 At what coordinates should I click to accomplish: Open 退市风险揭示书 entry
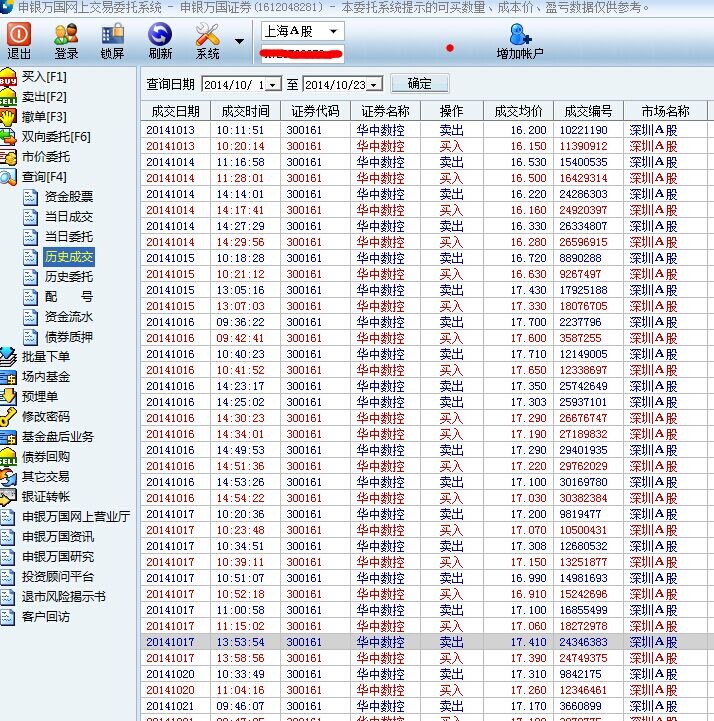(64, 597)
